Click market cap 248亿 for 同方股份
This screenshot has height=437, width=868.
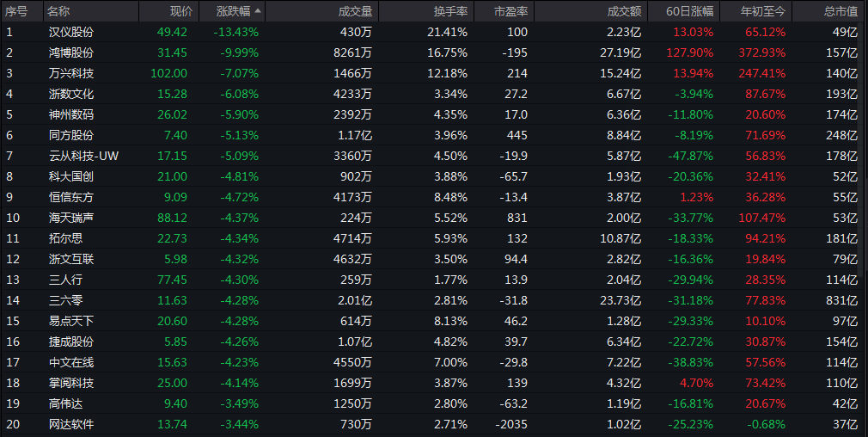[841, 135]
